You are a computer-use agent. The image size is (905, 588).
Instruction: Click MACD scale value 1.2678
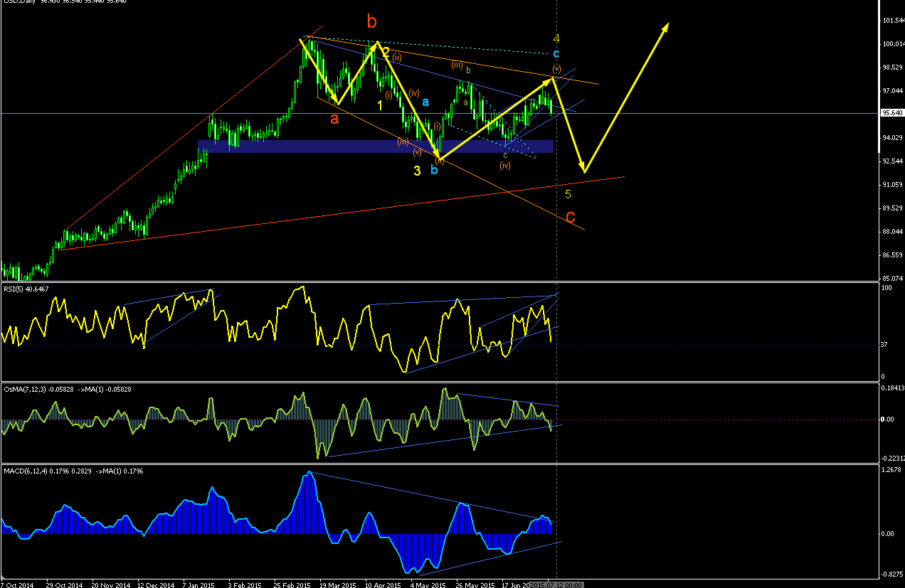pos(893,470)
